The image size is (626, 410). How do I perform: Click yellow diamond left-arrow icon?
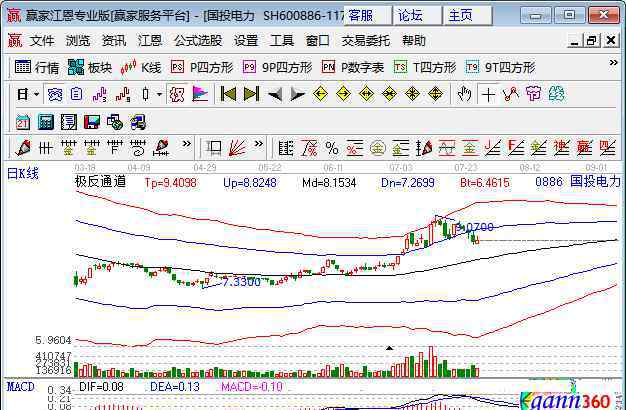[321, 95]
